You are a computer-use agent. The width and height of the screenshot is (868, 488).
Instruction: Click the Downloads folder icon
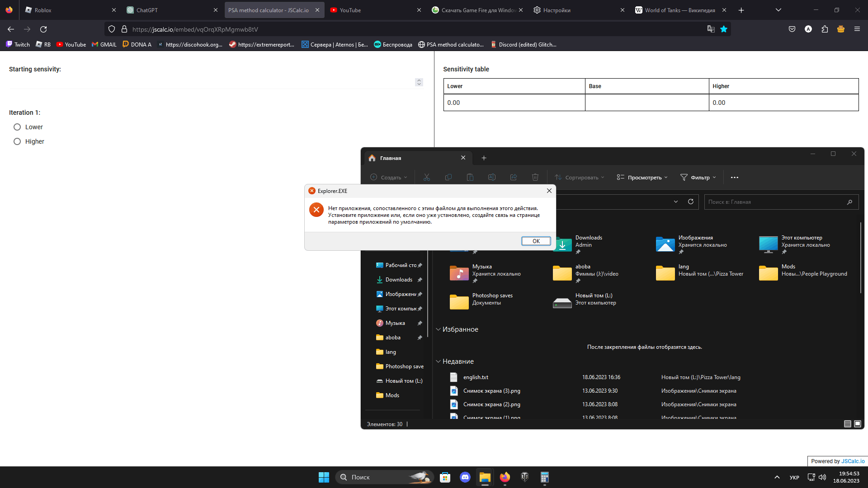point(562,244)
